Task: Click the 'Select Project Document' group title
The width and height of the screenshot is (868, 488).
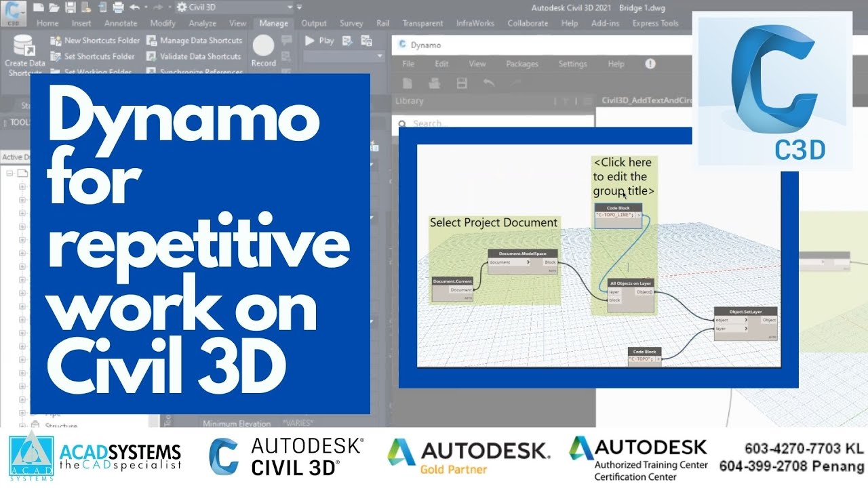Action: pyautogui.click(x=494, y=222)
